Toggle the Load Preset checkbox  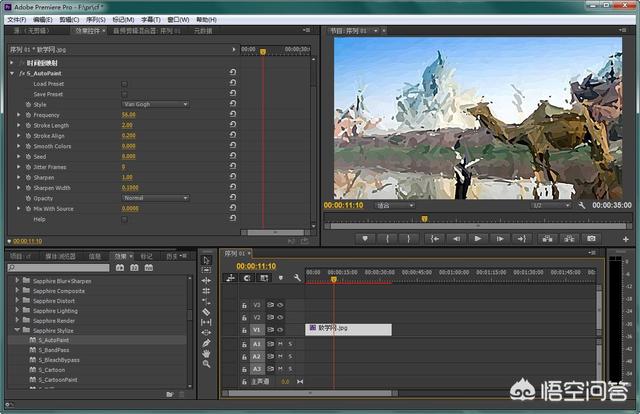[x=124, y=84]
